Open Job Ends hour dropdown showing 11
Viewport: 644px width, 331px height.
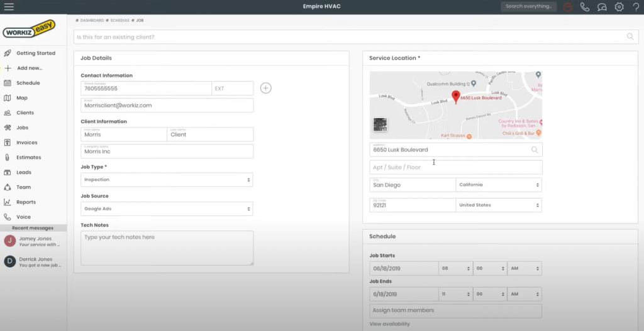click(x=455, y=294)
